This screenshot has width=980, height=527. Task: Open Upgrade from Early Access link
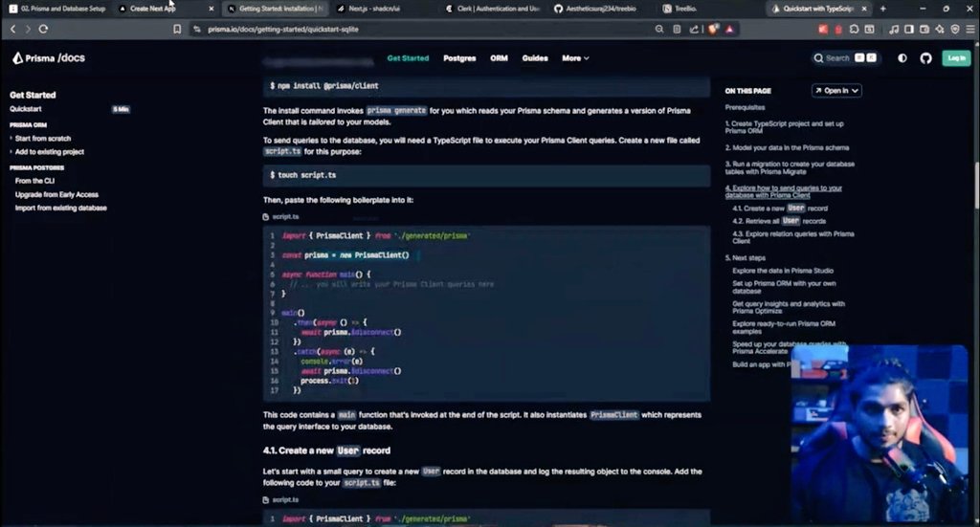56,195
